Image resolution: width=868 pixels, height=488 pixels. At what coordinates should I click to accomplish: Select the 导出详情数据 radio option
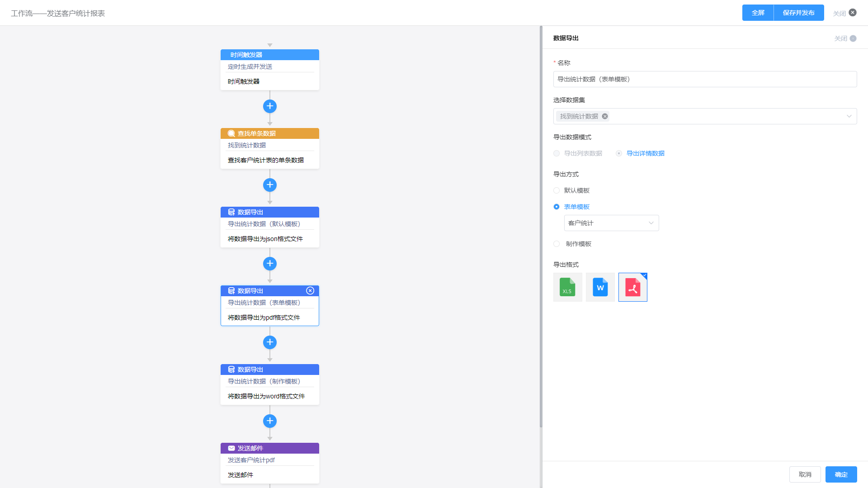tap(619, 153)
